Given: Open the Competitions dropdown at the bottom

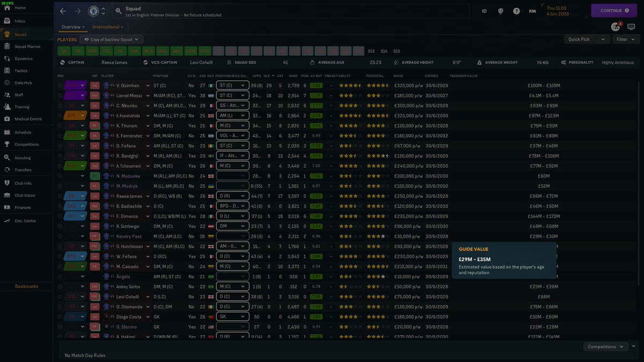Looking at the screenshot, I should pos(606,346).
